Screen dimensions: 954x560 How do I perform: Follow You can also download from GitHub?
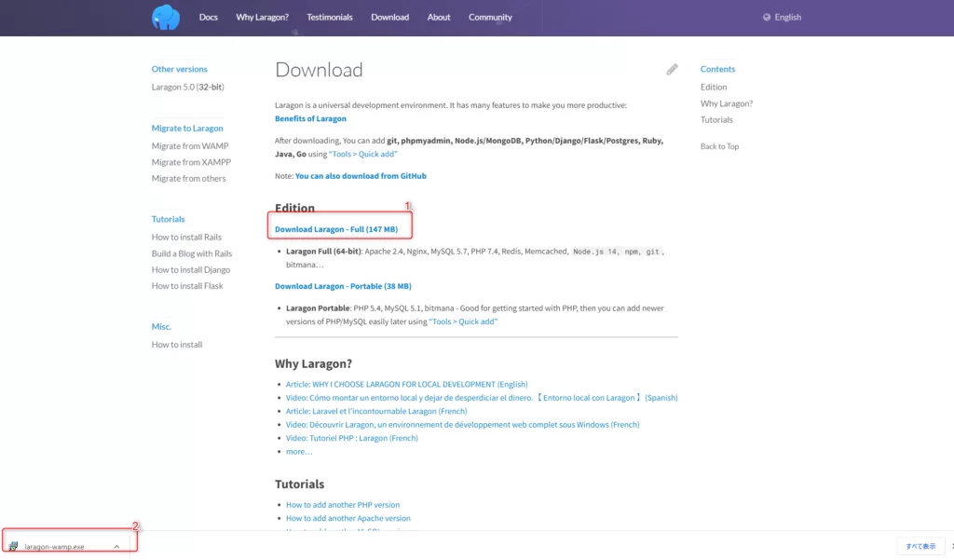(x=361, y=176)
